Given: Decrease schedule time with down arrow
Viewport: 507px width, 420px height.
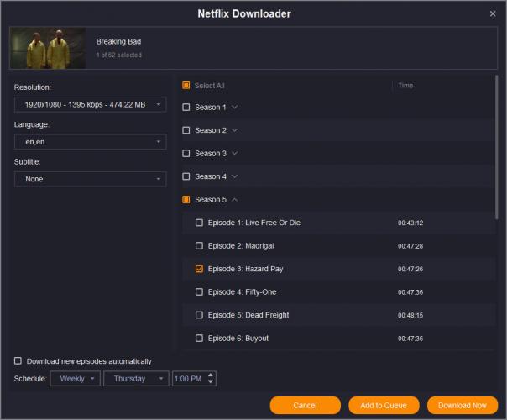Looking at the screenshot, I should [x=211, y=381].
